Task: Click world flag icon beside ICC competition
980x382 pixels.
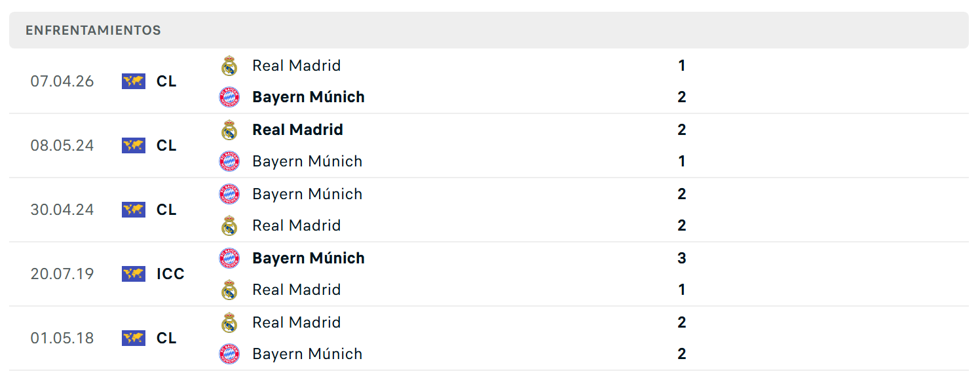Action: [134, 274]
